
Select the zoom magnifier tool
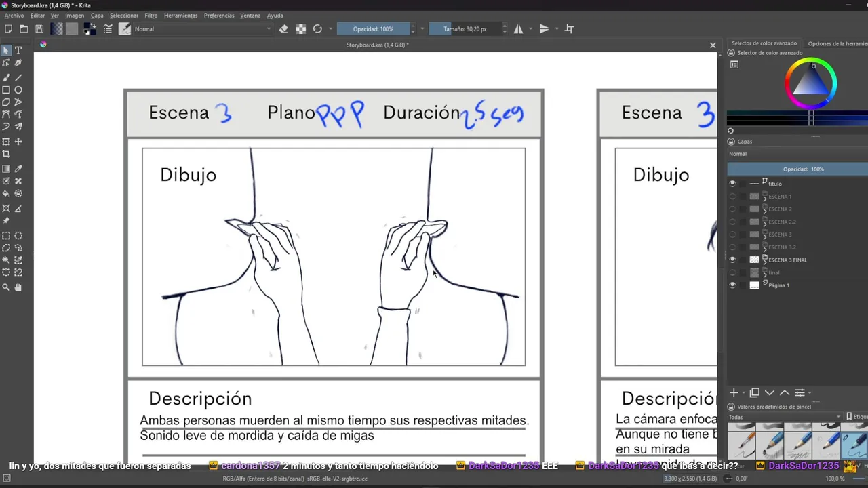pyautogui.click(x=6, y=287)
